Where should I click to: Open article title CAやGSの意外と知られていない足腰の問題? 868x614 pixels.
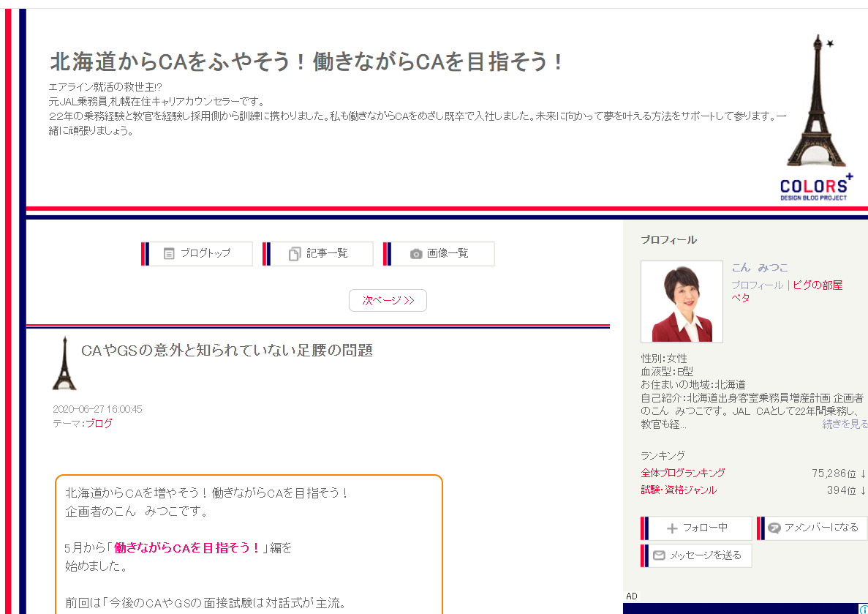pos(227,351)
